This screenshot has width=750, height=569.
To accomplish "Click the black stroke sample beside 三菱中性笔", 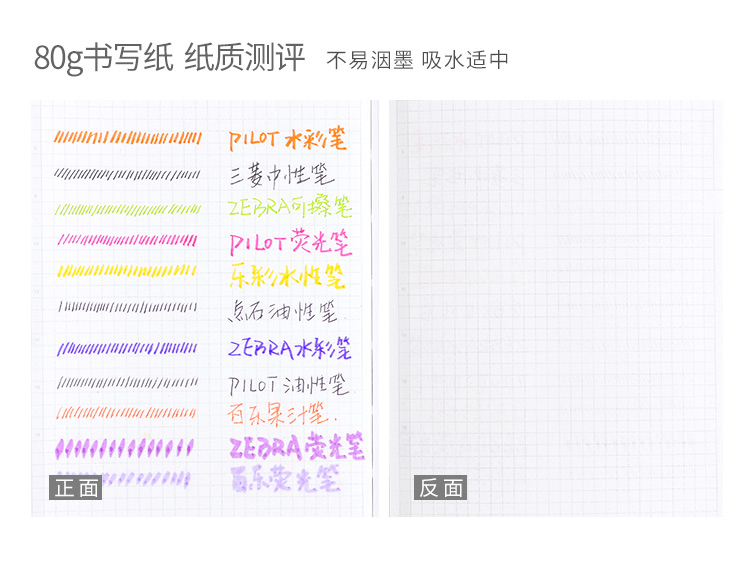I will [x=127, y=175].
